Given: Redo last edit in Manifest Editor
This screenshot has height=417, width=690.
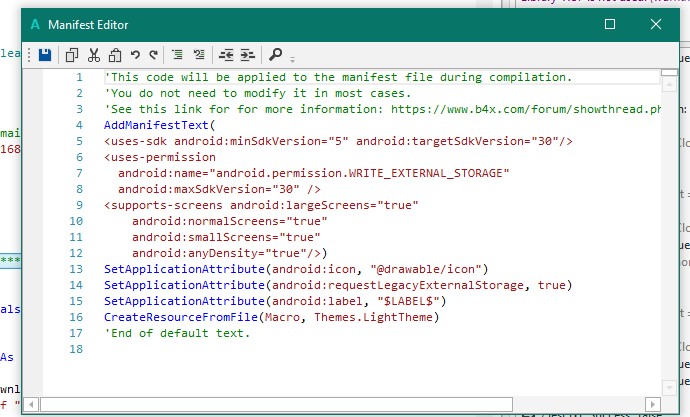Looking at the screenshot, I should [153, 55].
